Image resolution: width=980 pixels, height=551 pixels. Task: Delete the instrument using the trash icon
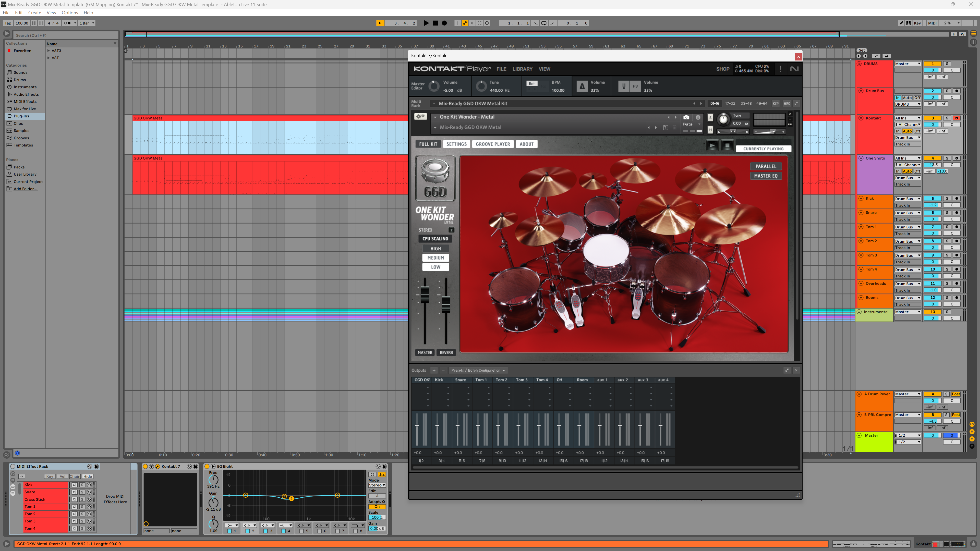point(674,127)
